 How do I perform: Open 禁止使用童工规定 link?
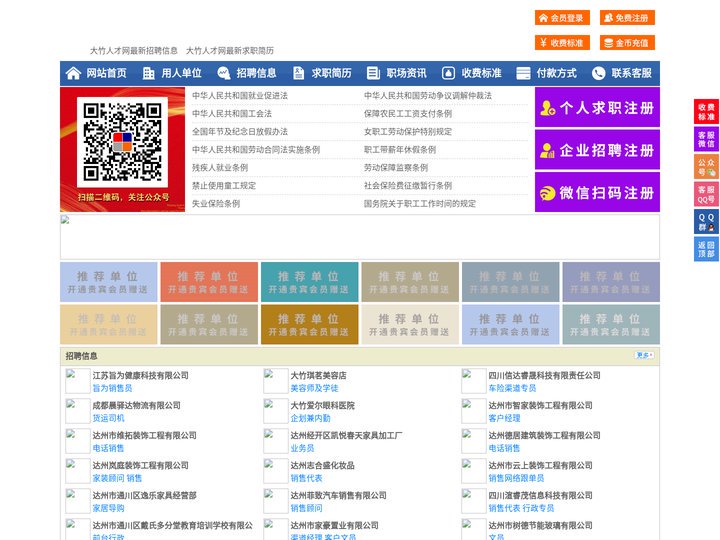pyautogui.click(x=224, y=186)
